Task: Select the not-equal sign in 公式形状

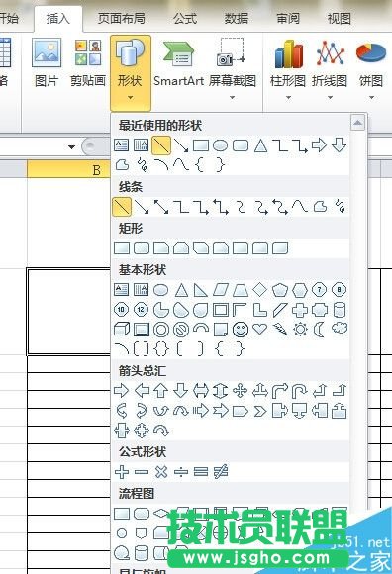Action: pyautogui.click(x=221, y=471)
